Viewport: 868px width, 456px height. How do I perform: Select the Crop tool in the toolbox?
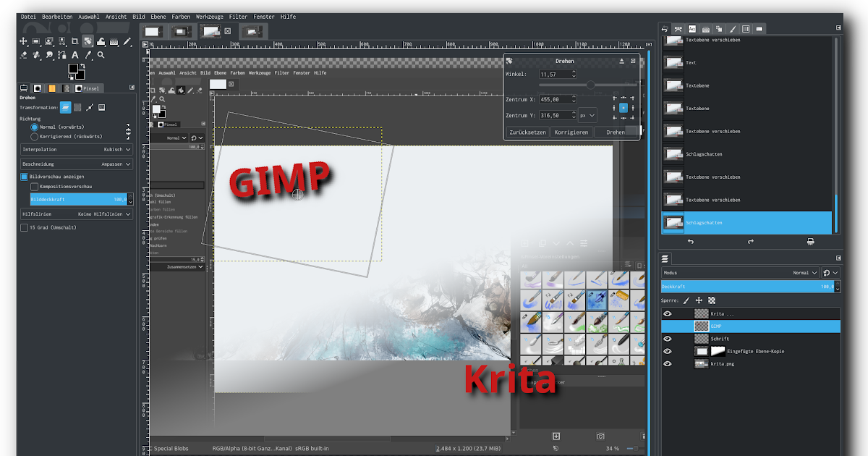(75, 41)
